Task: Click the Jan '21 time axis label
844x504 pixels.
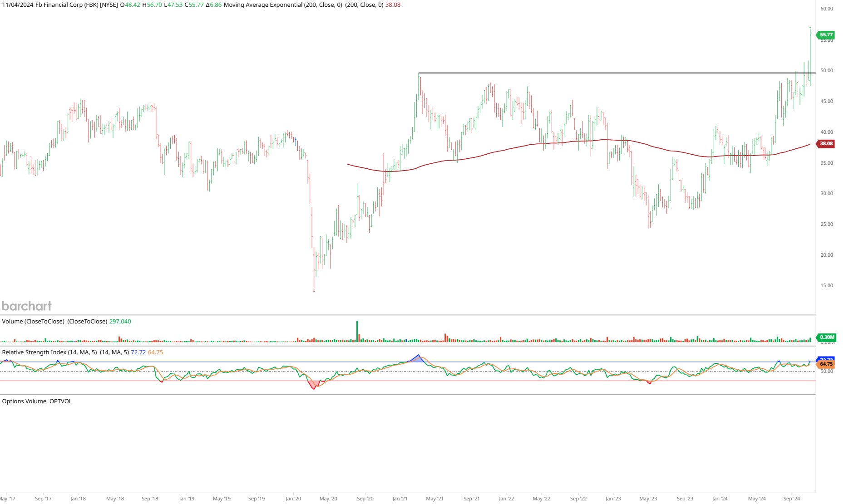Action: pyautogui.click(x=400, y=499)
